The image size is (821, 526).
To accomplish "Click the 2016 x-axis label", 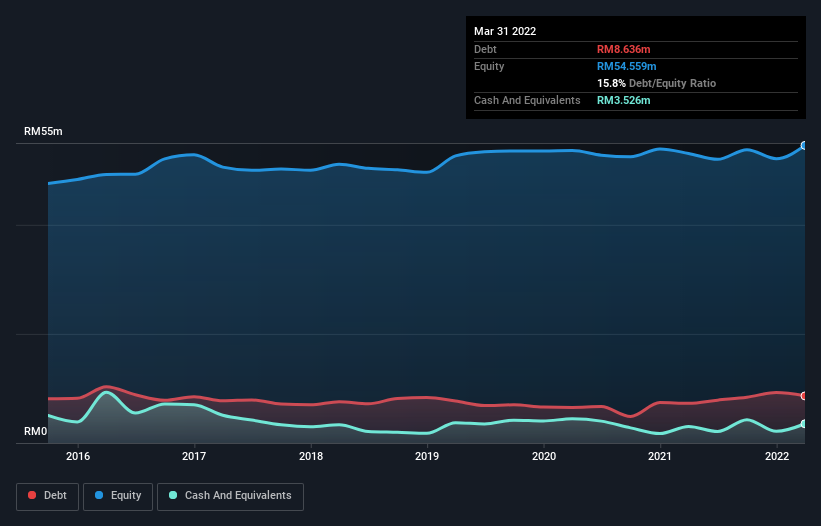I will tap(77, 456).
